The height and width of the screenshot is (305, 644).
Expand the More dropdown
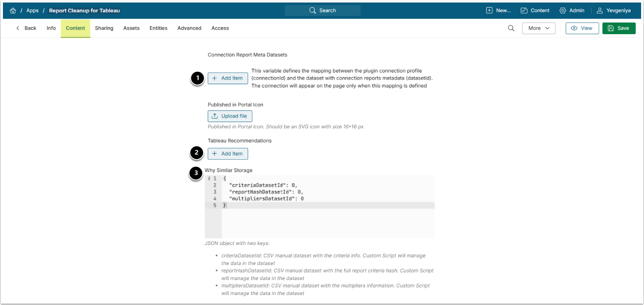click(539, 28)
